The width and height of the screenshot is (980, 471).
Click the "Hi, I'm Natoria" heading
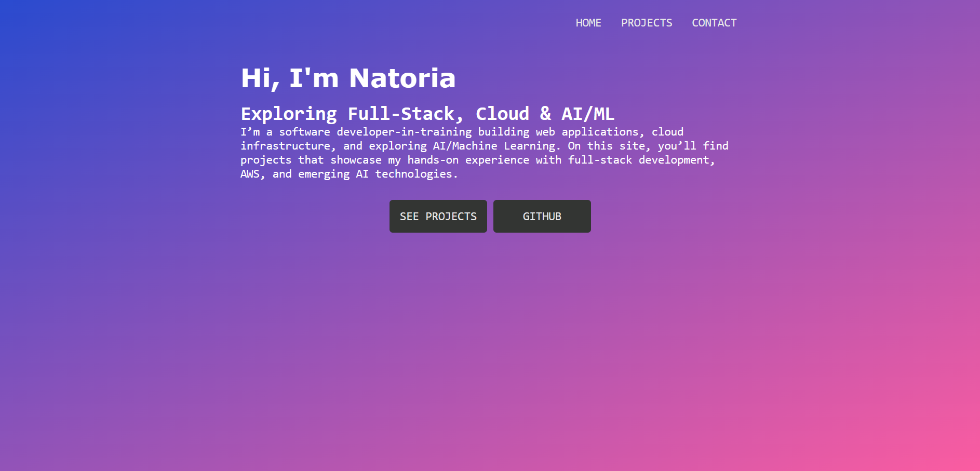pyautogui.click(x=348, y=78)
